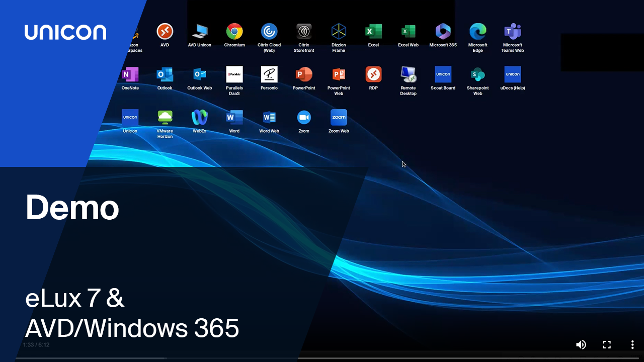Launch the Personio icon
Viewport: 644px width, 362px height.
[269, 74]
